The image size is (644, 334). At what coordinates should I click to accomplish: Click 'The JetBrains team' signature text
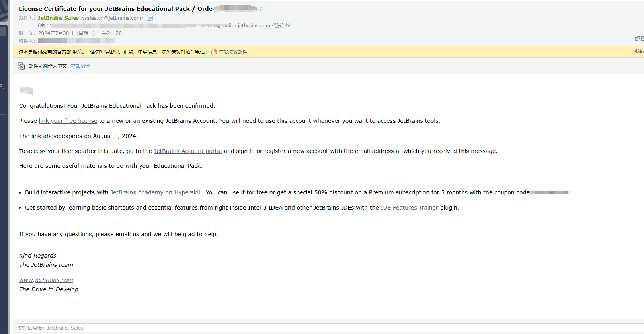(46, 265)
